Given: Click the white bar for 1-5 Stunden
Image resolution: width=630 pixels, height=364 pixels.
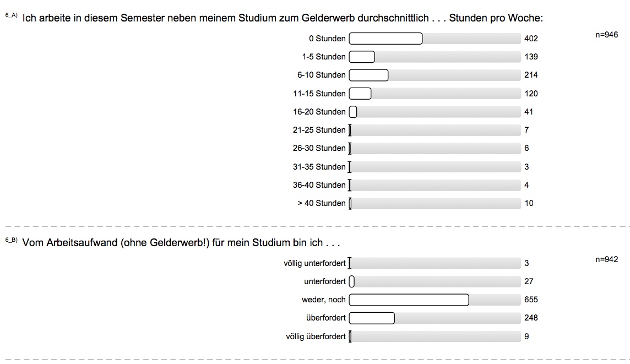Looking at the screenshot, I should [362, 57].
